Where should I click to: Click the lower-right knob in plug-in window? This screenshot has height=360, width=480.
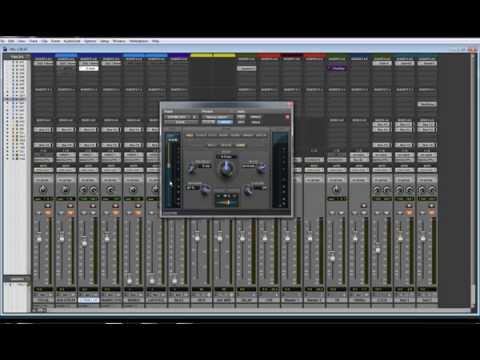click(248, 190)
